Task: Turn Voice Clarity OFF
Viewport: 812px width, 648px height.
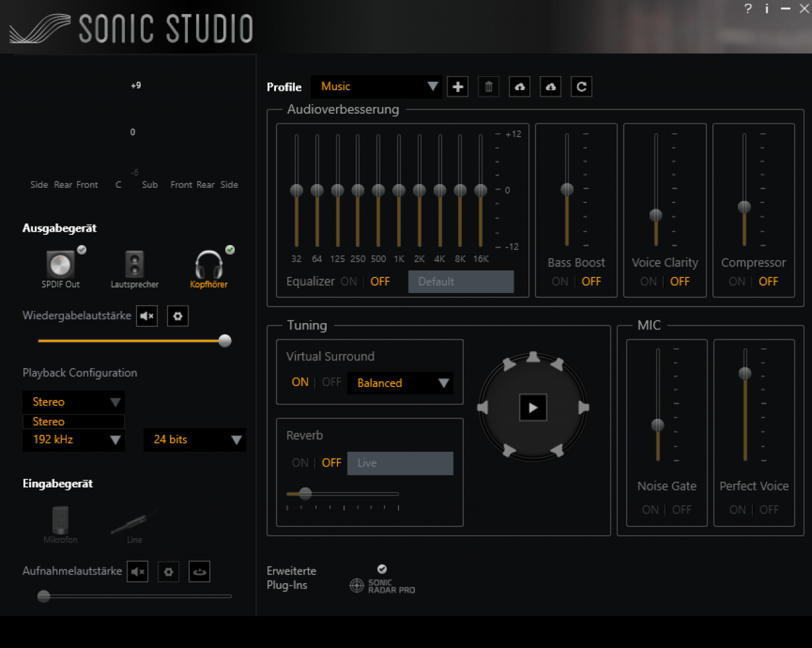Action: pyautogui.click(x=680, y=282)
